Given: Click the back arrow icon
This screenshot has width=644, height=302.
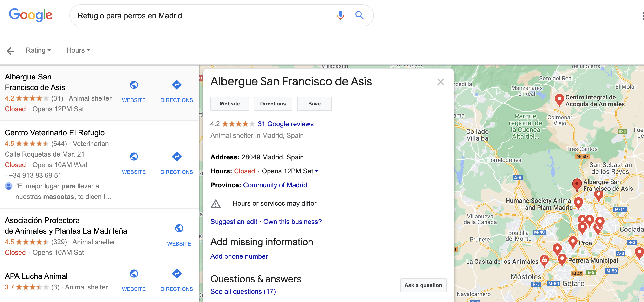Looking at the screenshot, I should click(11, 51).
